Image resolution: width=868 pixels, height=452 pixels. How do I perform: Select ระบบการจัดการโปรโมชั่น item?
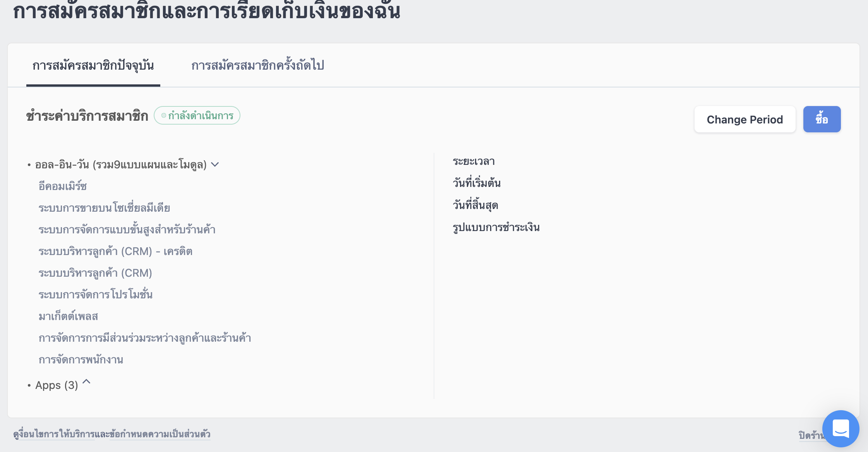click(95, 294)
